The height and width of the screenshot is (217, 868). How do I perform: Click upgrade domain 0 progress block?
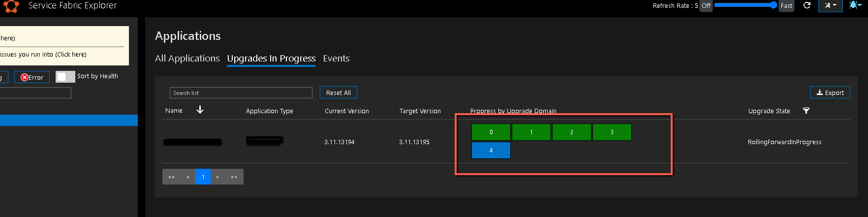point(491,132)
